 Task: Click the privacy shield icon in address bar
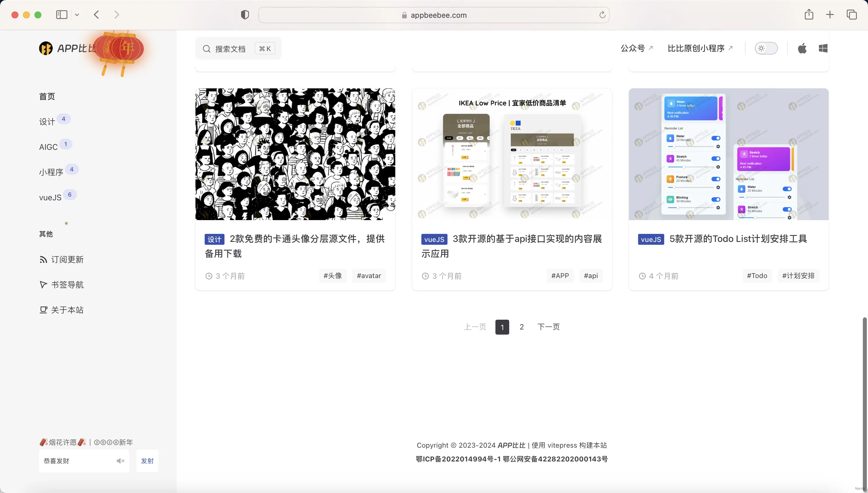[245, 15]
